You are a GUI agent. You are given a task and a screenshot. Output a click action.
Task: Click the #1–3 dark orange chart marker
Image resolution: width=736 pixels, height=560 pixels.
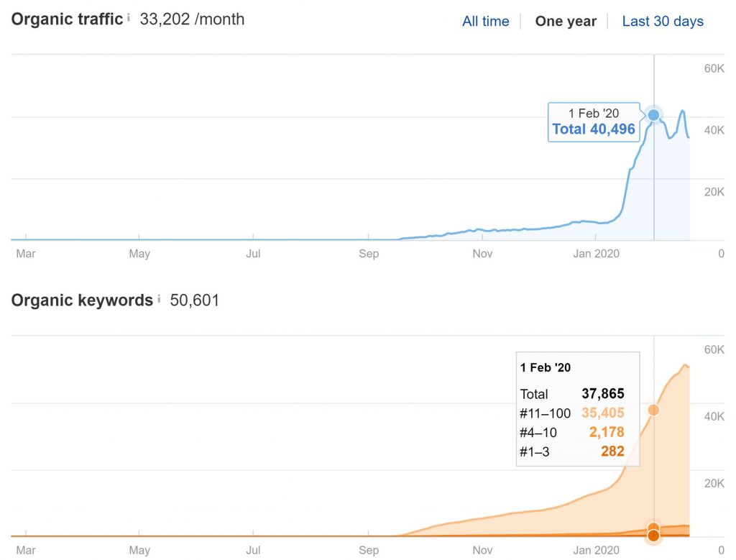[653, 536]
